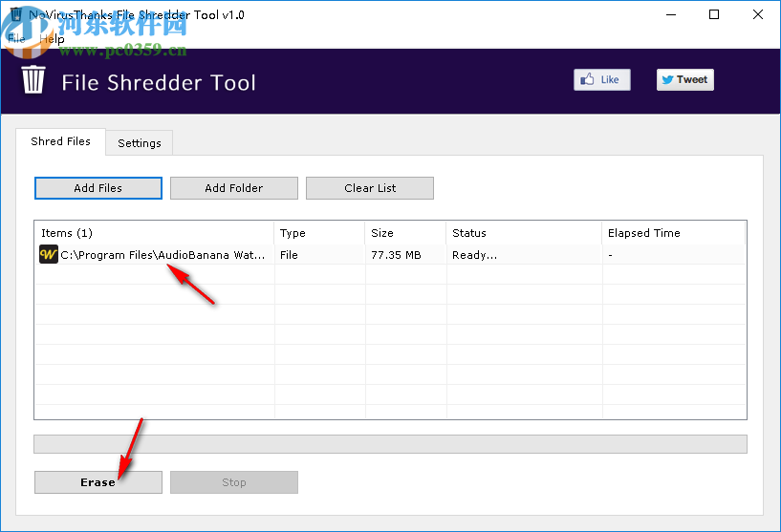This screenshot has height=532, width=781.
Task: Minimize the File Shredder window
Action: [671, 14]
